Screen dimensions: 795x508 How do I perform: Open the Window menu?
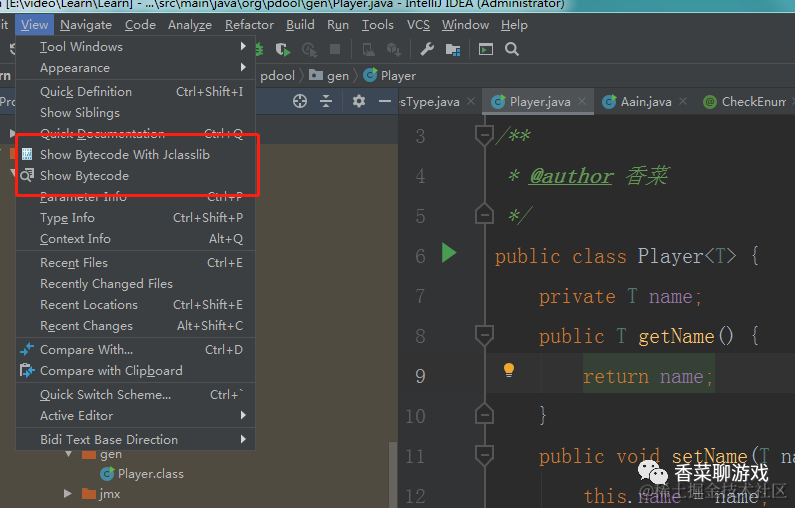pyautogui.click(x=465, y=25)
